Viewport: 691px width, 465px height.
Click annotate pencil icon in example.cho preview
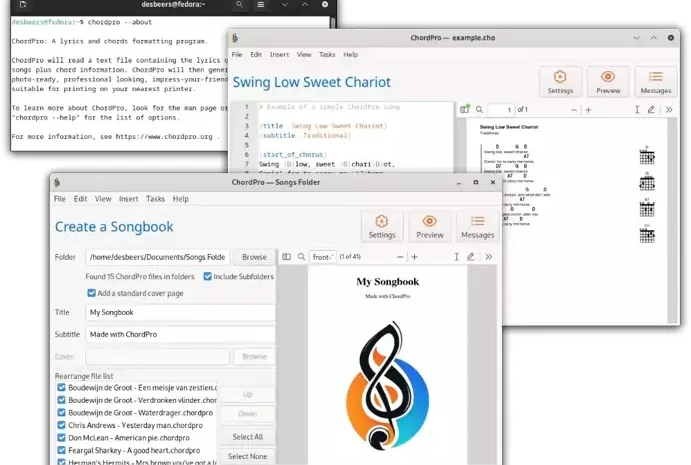[x=651, y=109]
